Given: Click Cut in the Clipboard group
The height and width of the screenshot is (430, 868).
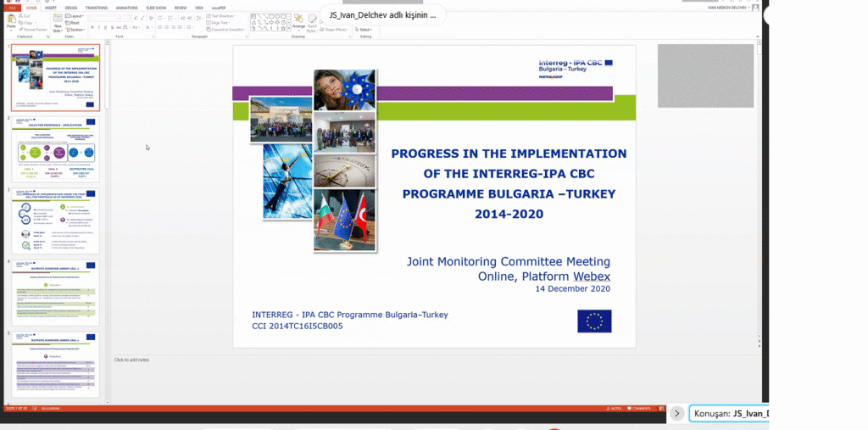Looking at the screenshot, I should tap(27, 15).
